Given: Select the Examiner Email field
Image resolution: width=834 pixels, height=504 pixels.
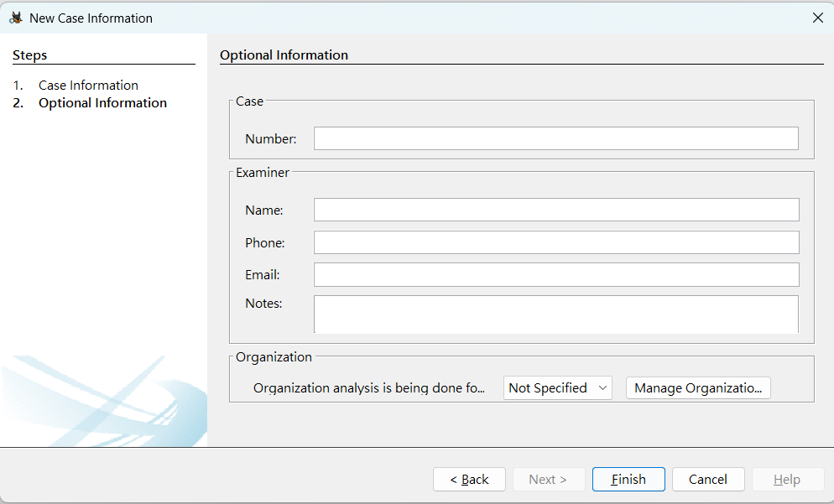Looking at the screenshot, I should [556, 274].
